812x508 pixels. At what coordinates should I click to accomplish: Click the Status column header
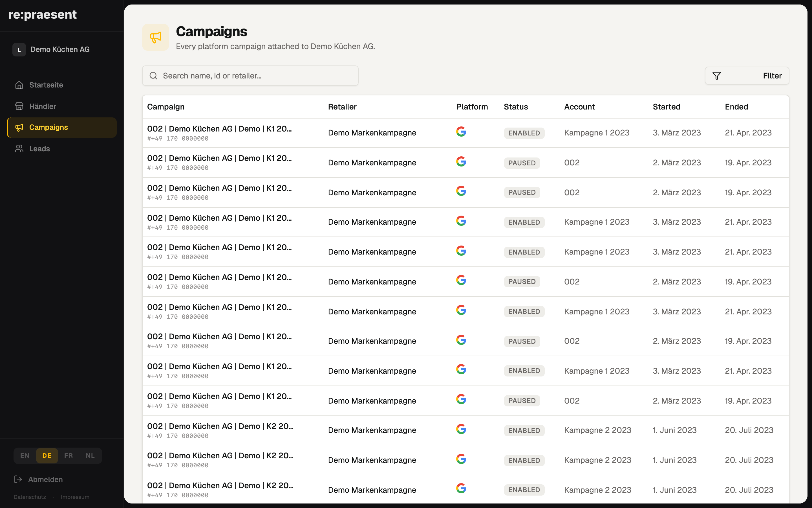coord(516,107)
